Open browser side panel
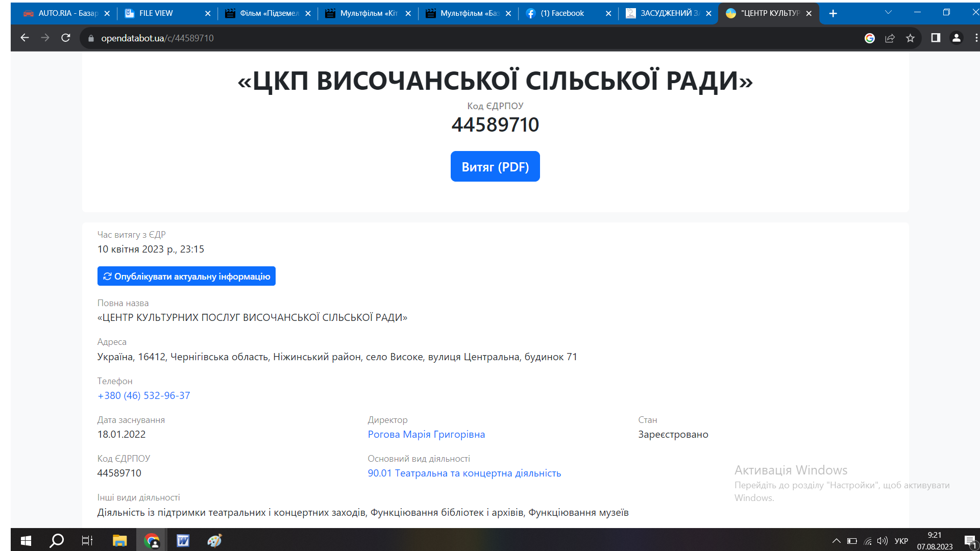980x551 pixels. click(x=936, y=38)
